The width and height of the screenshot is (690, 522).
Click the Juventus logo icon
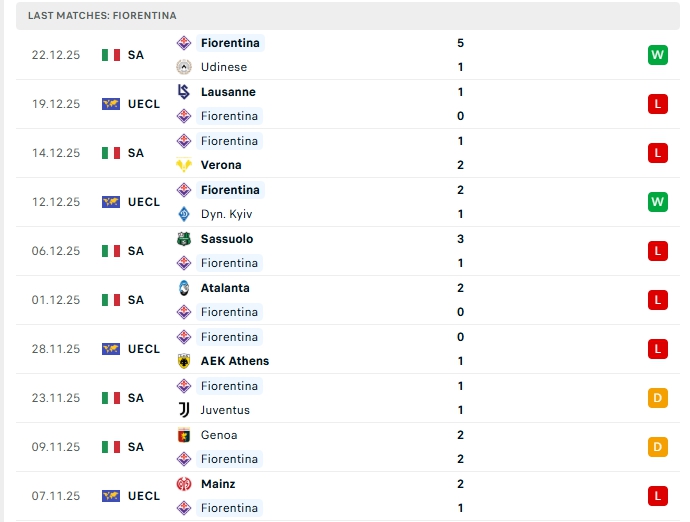click(184, 410)
